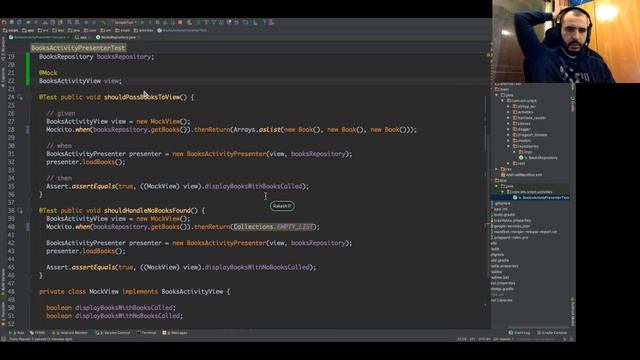Click the tool windows toggle in status bar corner
The image size is (640, 360).
point(3,339)
